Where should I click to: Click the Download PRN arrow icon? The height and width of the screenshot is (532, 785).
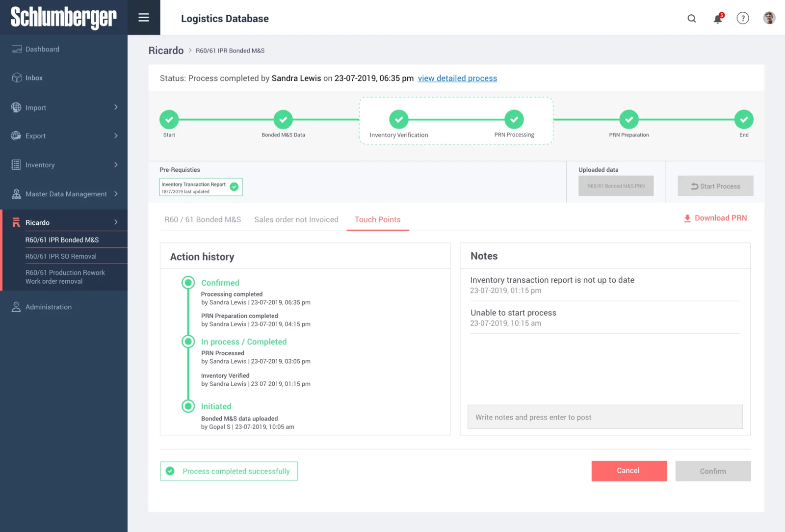tap(687, 218)
